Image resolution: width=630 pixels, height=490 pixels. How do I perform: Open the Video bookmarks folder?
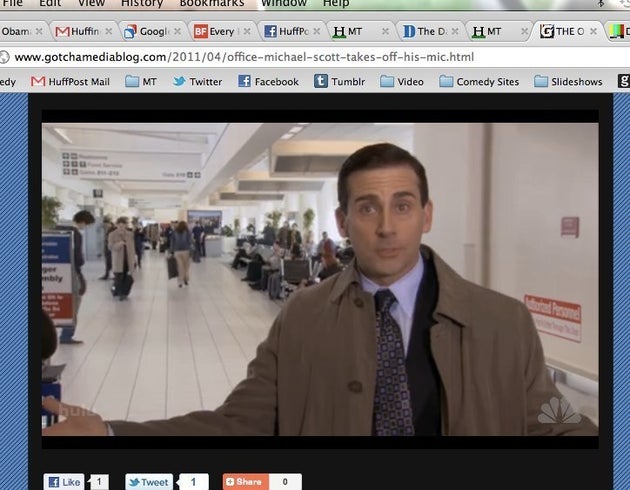(402, 82)
